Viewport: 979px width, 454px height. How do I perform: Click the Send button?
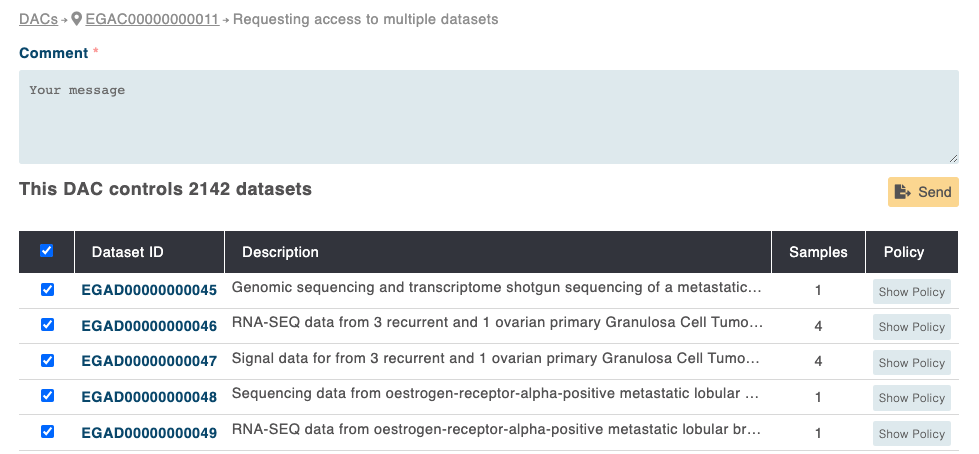[923, 192]
